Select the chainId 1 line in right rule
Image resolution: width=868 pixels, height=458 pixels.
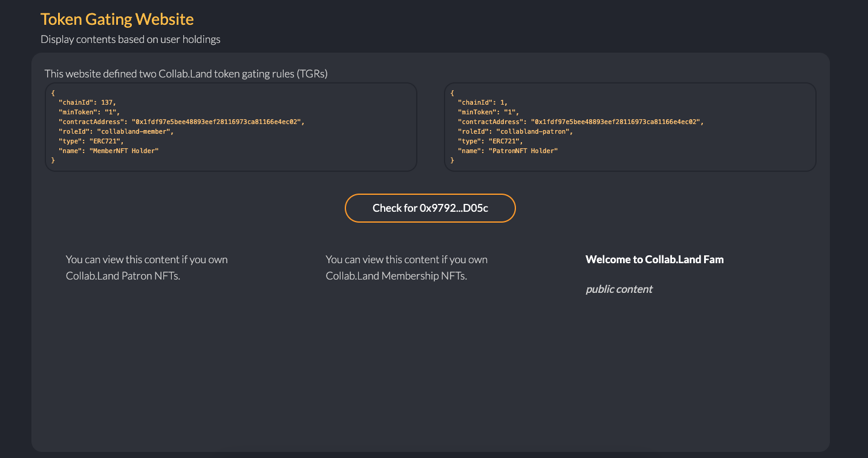pos(482,102)
